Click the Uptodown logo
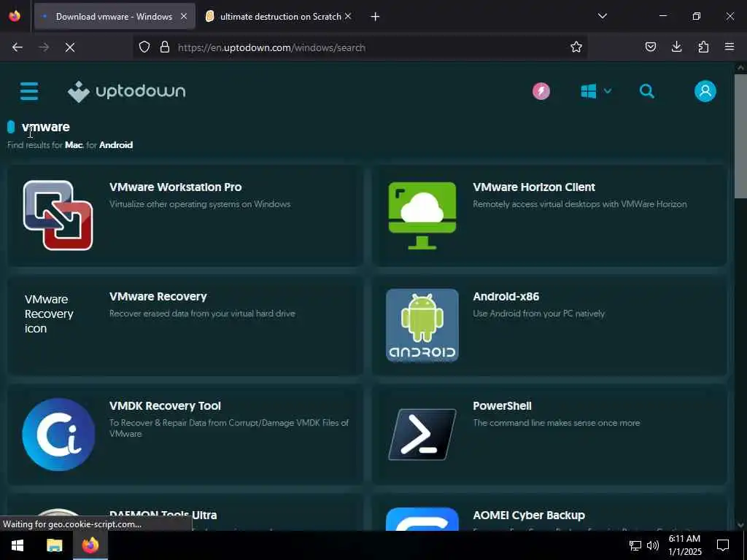The image size is (747, 560). 126,91
